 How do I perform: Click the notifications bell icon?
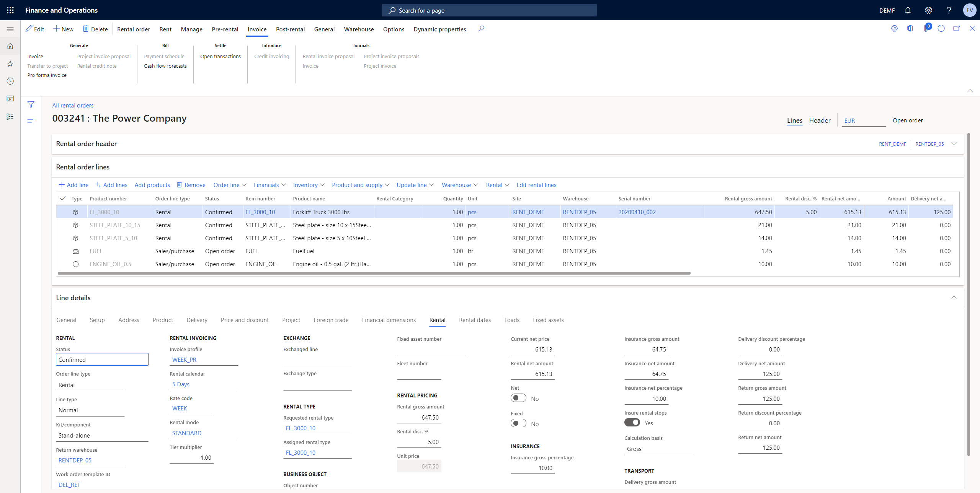click(x=908, y=10)
